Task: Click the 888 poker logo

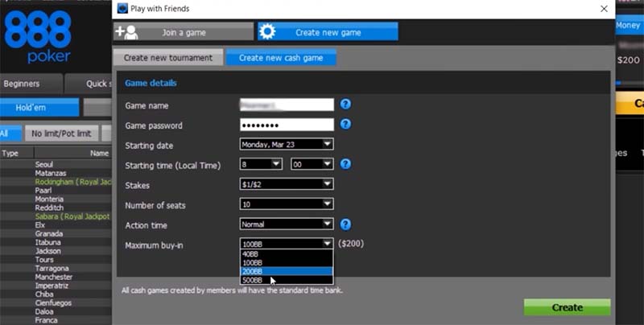Action: (x=38, y=36)
